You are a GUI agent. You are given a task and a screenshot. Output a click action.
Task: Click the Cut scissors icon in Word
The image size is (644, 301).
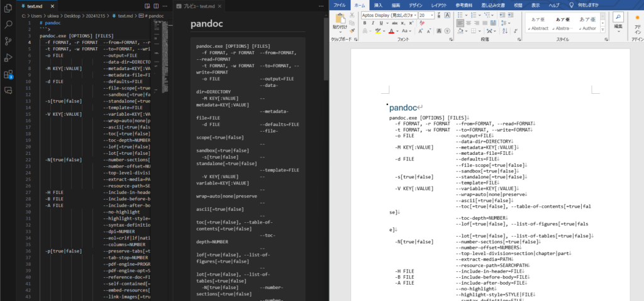(352, 15)
